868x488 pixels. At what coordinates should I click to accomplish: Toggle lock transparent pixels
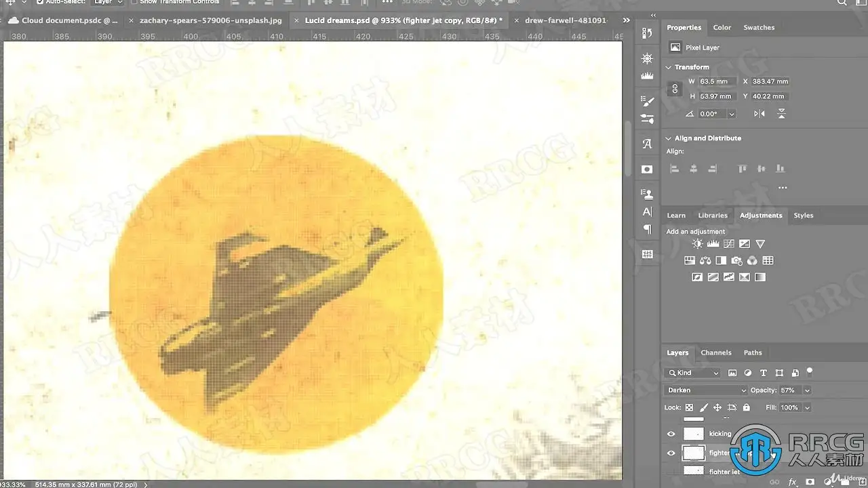689,407
